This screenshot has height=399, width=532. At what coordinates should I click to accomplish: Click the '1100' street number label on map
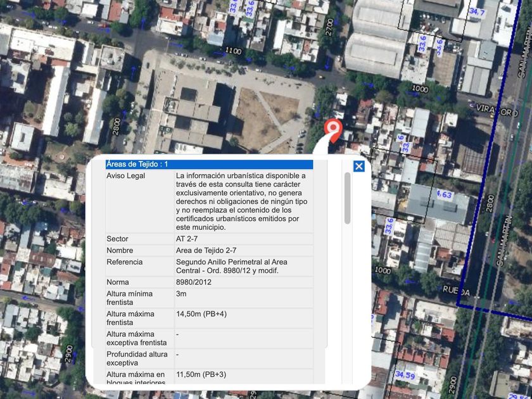pyautogui.click(x=234, y=51)
